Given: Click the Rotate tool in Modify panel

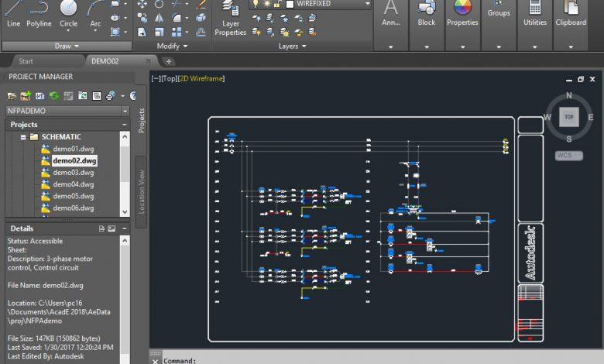Looking at the screenshot, I should [x=159, y=4].
